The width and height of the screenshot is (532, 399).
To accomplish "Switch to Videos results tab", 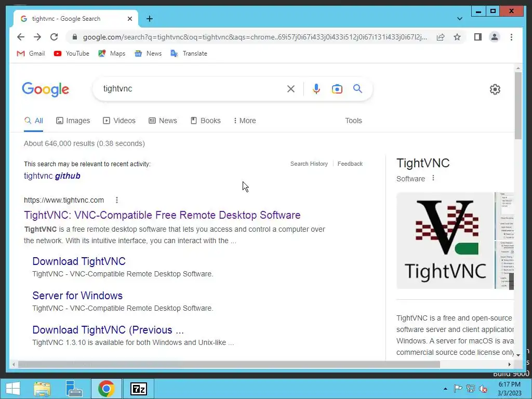I will coord(119,121).
